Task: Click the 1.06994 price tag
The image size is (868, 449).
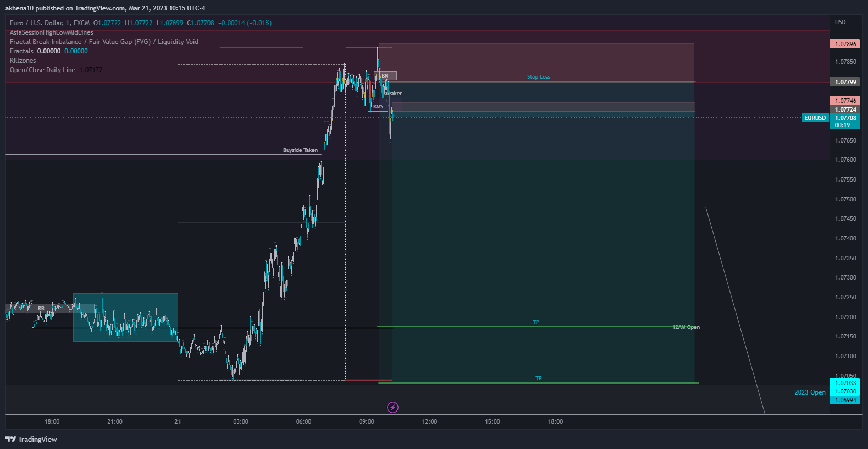Action: point(845,400)
